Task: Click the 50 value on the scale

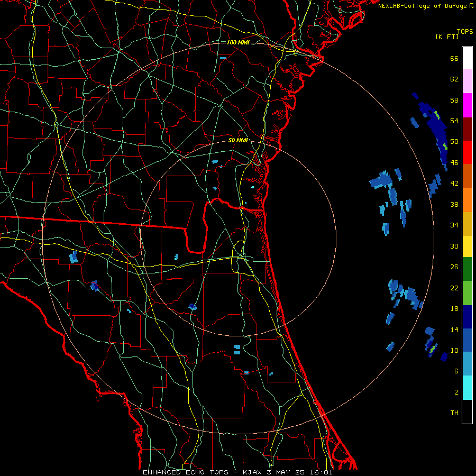Action: click(x=454, y=142)
